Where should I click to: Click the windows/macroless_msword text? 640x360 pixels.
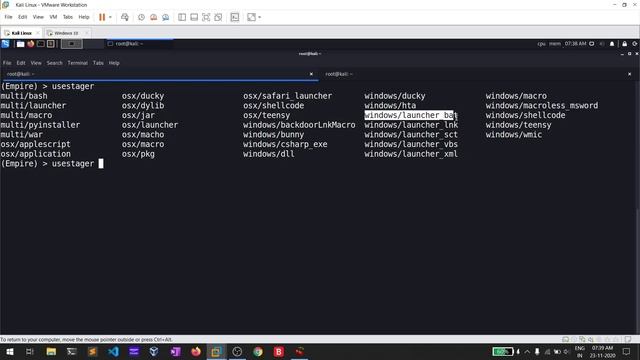point(542,106)
